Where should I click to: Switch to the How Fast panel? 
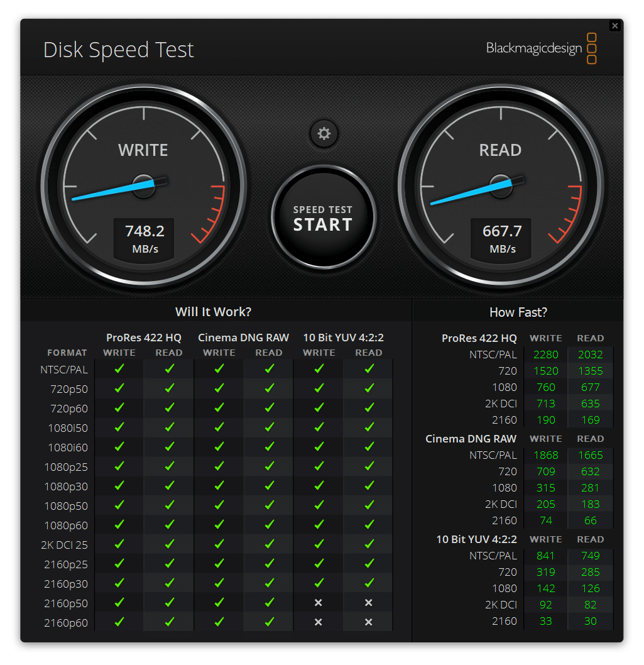point(518,312)
